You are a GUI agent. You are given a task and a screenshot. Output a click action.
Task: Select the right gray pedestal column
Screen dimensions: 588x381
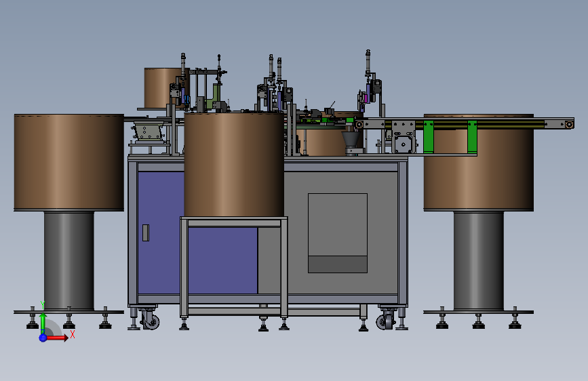tap(479, 260)
